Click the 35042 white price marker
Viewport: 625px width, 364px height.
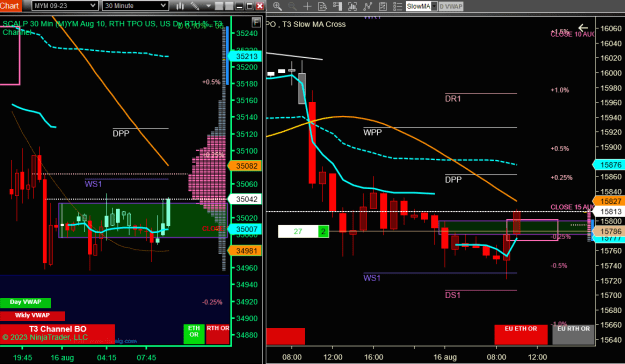point(245,199)
